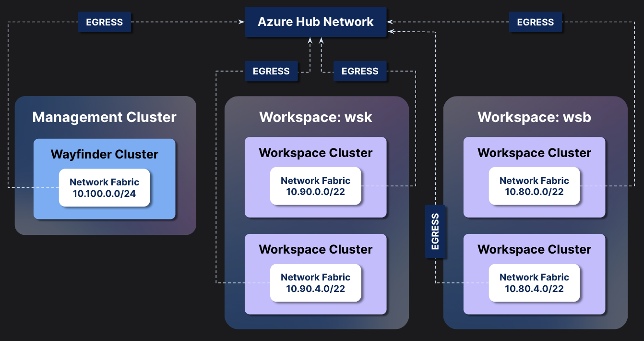Screen dimensions: 644x341
Task: Click Workspace Cluster title above 10.90.4.0/22
Action: [316, 249]
